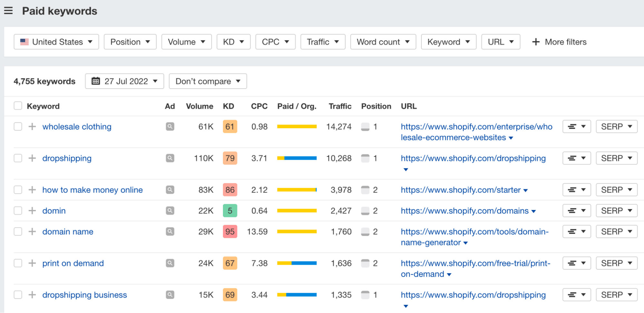The height and width of the screenshot is (313, 644).
Task: Check the dropshipping row checkbox
Action: coord(18,158)
